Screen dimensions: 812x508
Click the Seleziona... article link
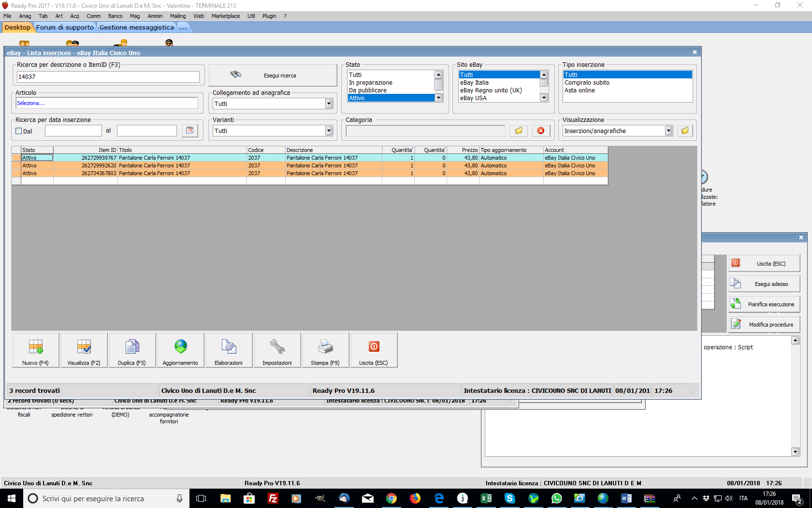coord(30,103)
